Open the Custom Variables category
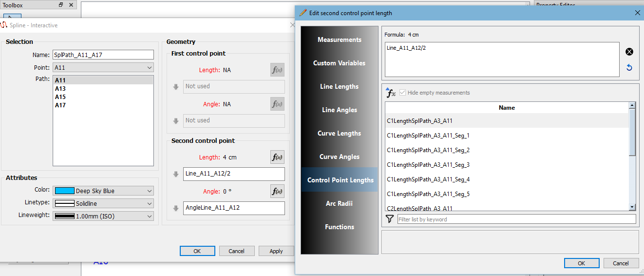The height and width of the screenshot is (276, 644). 339,63
